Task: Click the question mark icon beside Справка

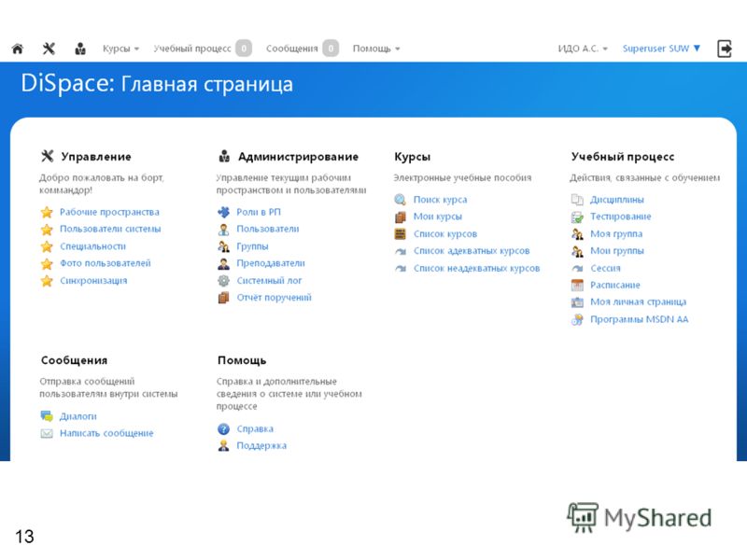Action: 223,428
